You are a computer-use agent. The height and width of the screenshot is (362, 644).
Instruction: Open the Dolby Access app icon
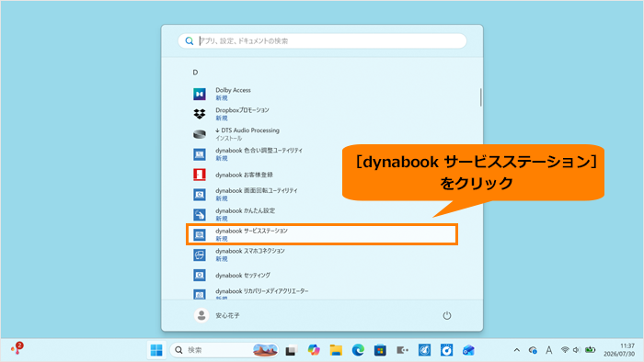(200, 94)
